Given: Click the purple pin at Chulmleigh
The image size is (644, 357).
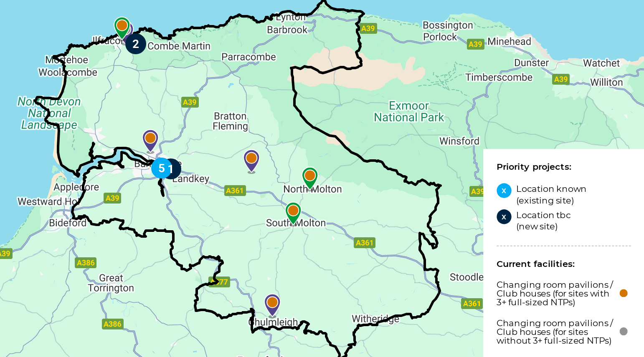Looking at the screenshot, I should pos(272,305).
